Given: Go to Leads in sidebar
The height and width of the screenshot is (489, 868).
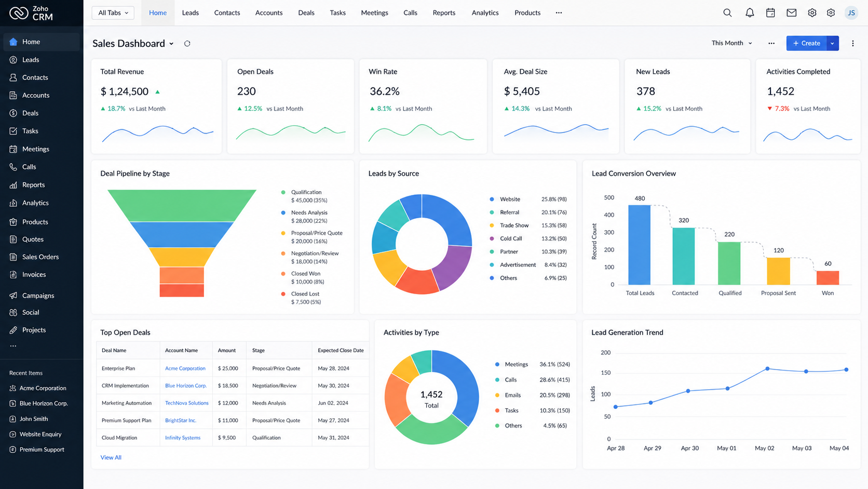Looking at the screenshot, I should pos(42,60).
